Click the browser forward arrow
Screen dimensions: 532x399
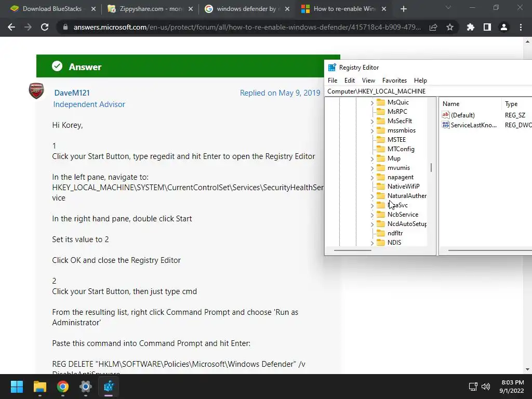(x=28, y=27)
